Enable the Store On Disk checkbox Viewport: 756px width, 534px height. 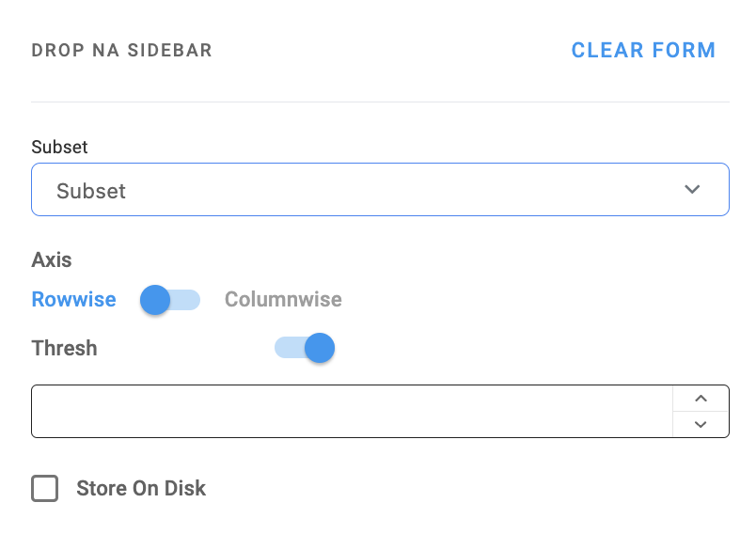(x=45, y=489)
